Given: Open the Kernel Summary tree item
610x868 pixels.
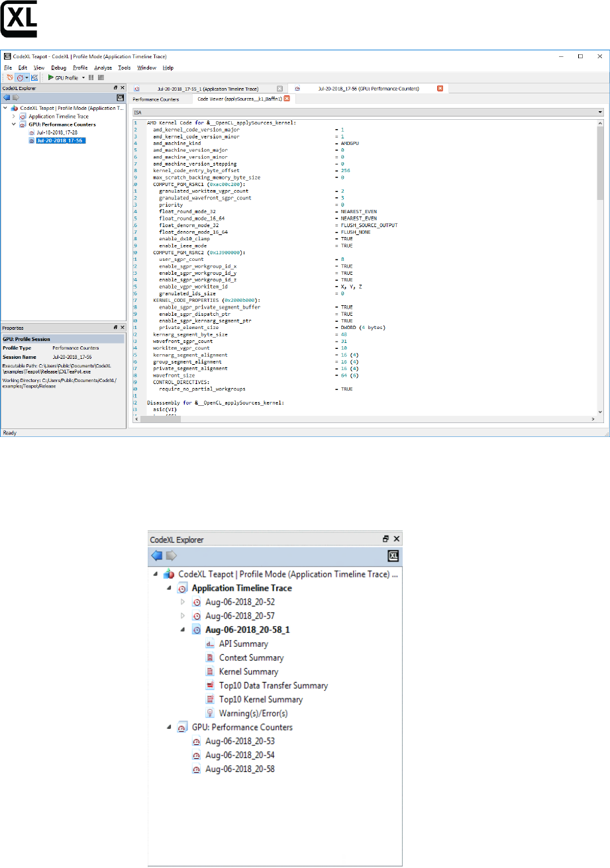Looking at the screenshot, I should click(248, 671).
